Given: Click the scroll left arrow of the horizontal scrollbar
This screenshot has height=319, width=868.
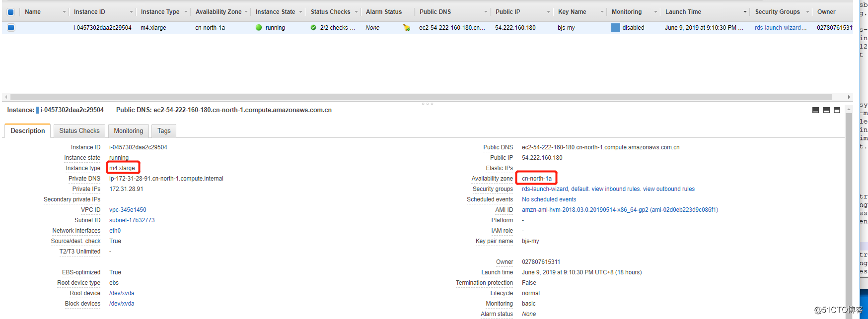Looking at the screenshot, I should (x=5, y=97).
